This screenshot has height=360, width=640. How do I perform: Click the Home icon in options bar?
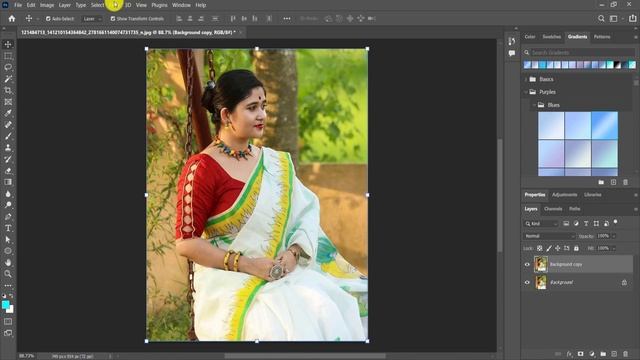point(12,18)
